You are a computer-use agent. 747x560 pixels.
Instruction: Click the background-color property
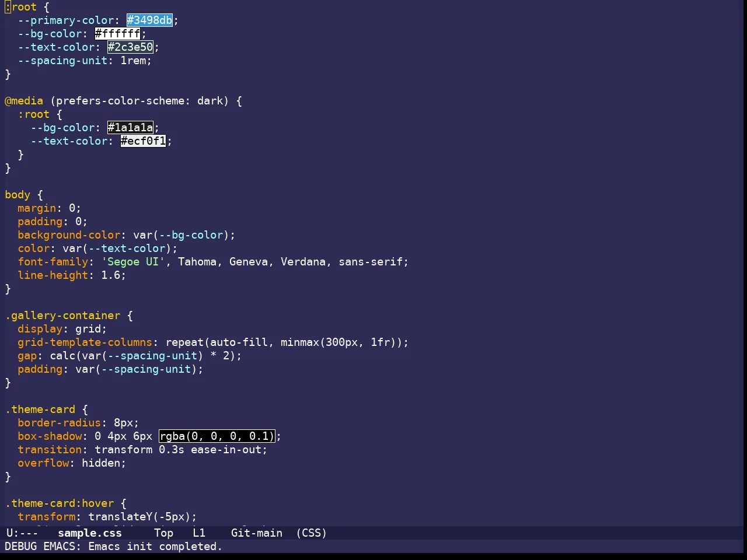tap(69, 235)
